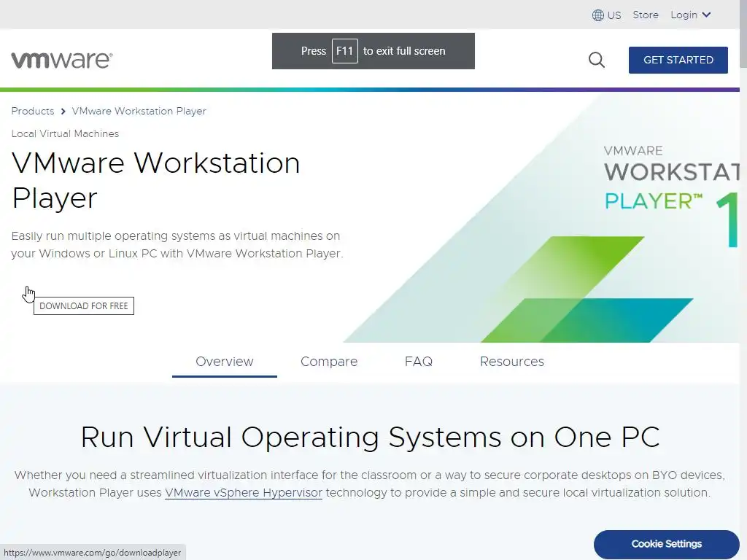Follow the VMware vSphere Hypervisor link
The image size is (747, 560).
(x=244, y=492)
